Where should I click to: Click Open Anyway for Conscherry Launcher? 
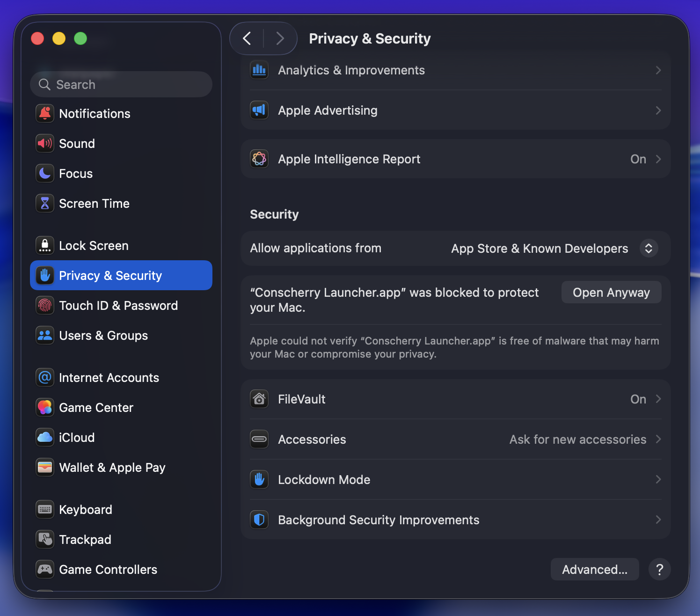point(611,293)
